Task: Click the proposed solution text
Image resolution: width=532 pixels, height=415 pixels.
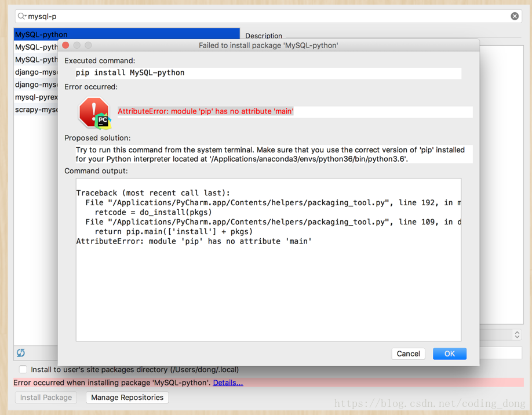Action: (271, 154)
